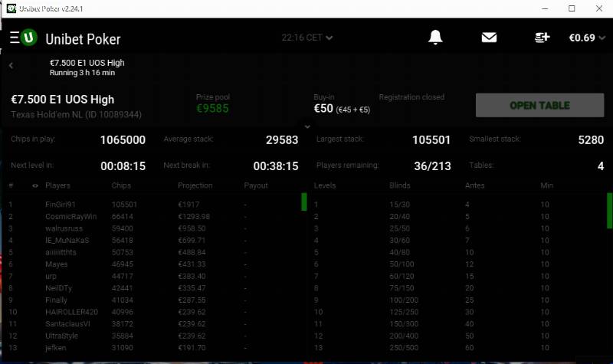Click next break timer 00:38:15
Image resolution: width=613 pixels, height=364 pixels.
[x=276, y=166]
